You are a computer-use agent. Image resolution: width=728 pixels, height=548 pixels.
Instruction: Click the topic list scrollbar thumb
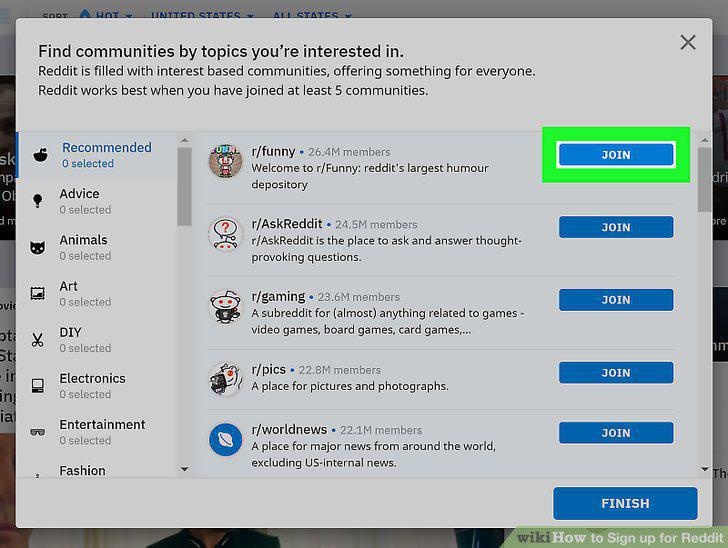tap(184, 187)
